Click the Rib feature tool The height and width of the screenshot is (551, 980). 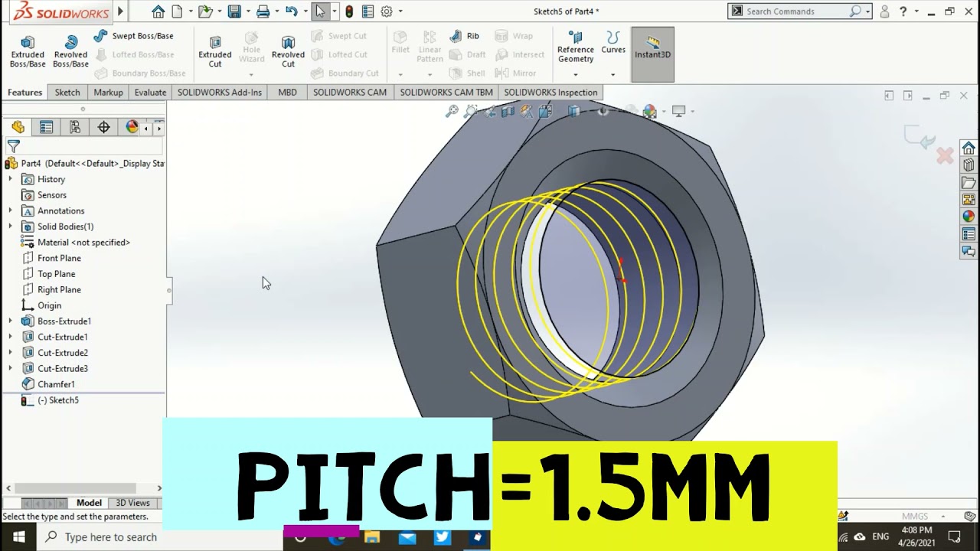click(x=465, y=36)
